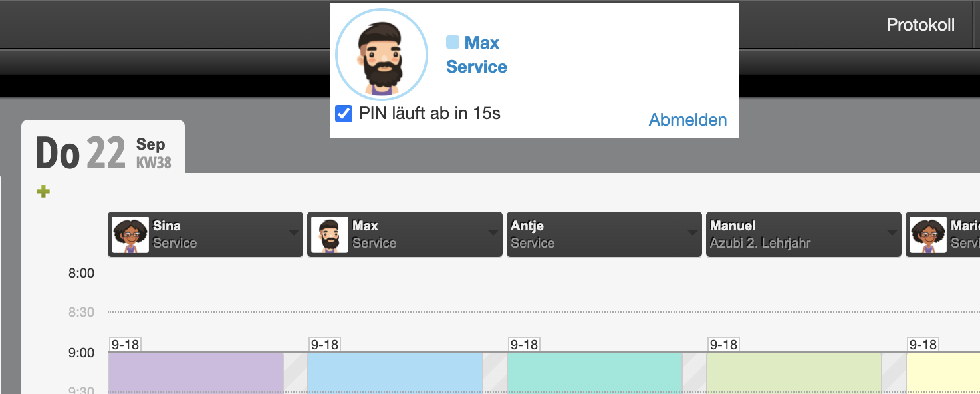Expand Manuel's column dropdown arrow
Viewport: 980px width, 394px height.
[x=892, y=234]
